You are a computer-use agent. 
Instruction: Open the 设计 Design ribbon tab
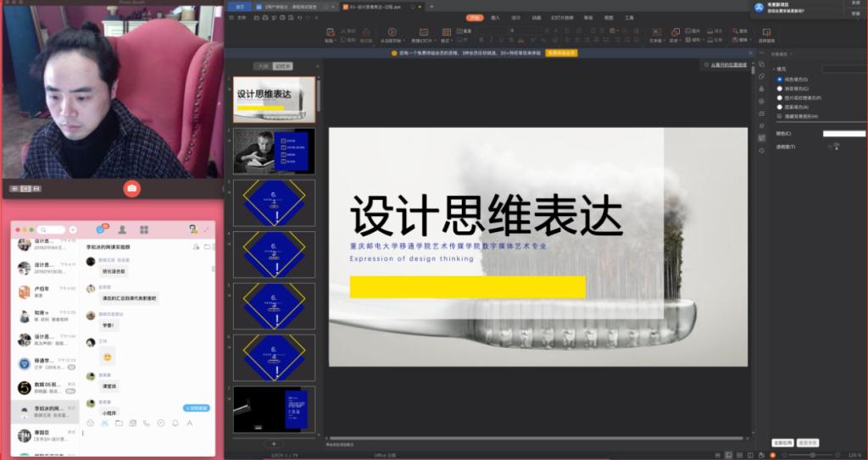point(515,17)
